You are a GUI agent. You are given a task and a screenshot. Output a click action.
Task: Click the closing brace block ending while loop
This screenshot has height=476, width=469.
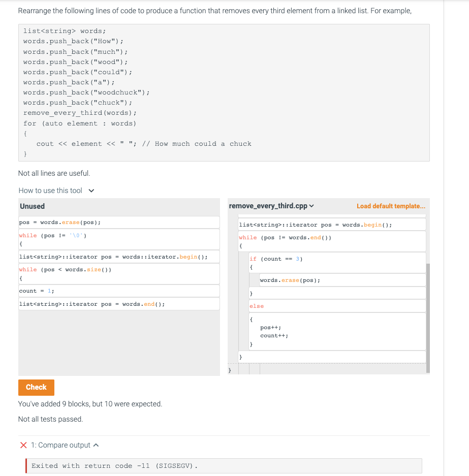point(332,357)
